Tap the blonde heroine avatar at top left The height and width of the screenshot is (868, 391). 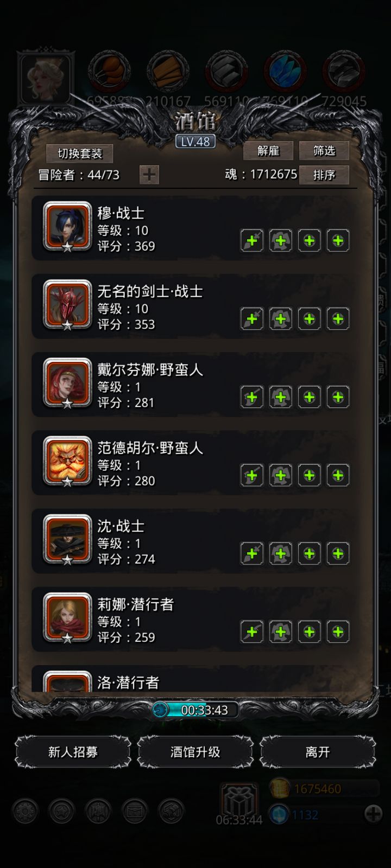45,78
